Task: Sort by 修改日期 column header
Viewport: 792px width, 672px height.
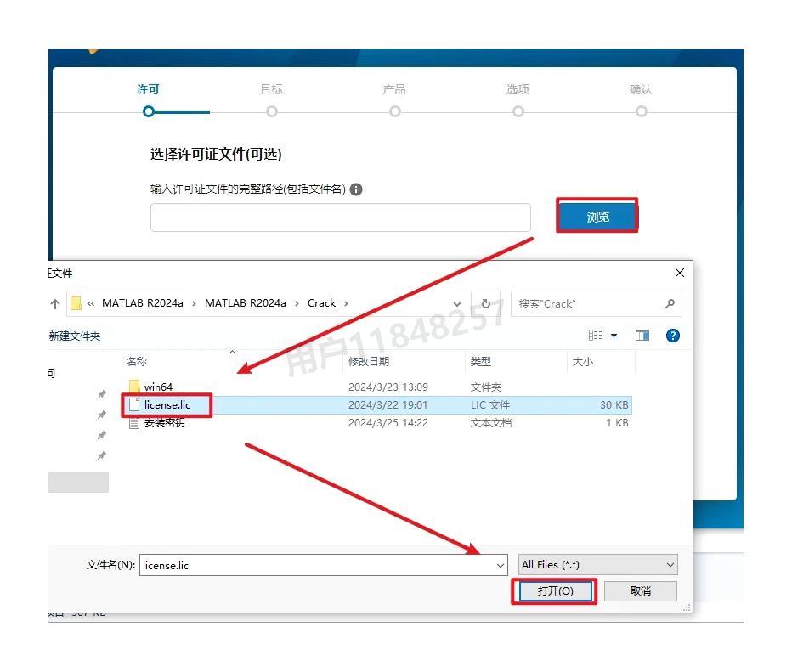Action: click(x=369, y=362)
